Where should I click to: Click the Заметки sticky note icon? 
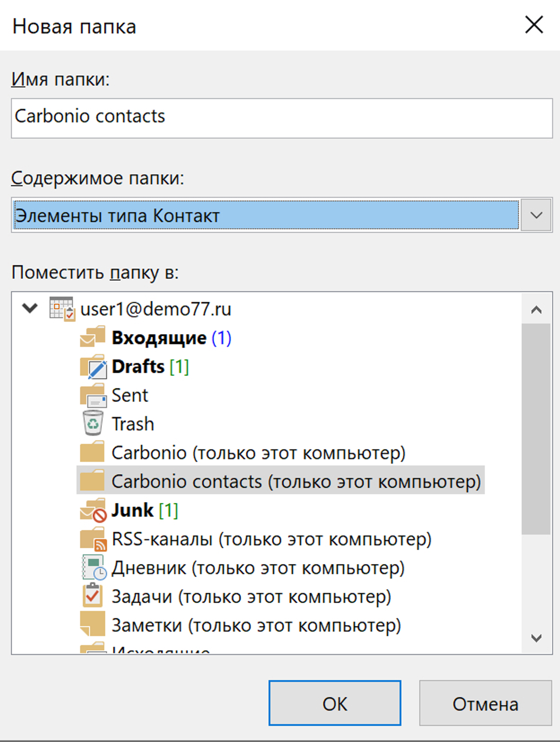(93, 625)
